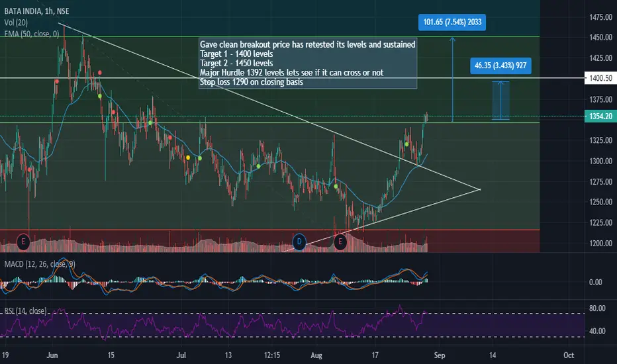Click the 1400.50 price label on axis
This screenshot has height=364, width=617.
600,78
